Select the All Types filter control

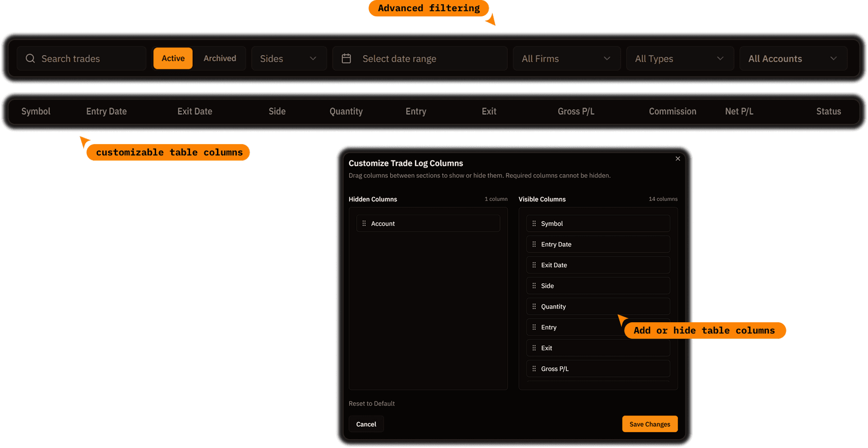point(679,58)
